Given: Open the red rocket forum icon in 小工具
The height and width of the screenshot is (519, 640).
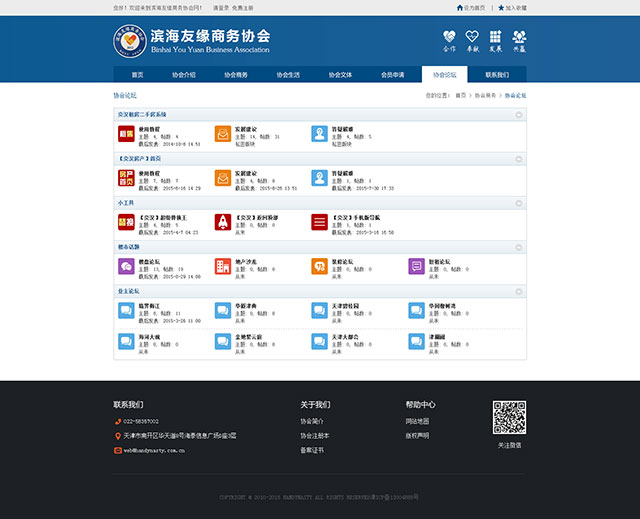Looking at the screenshot, I should 222,222.
